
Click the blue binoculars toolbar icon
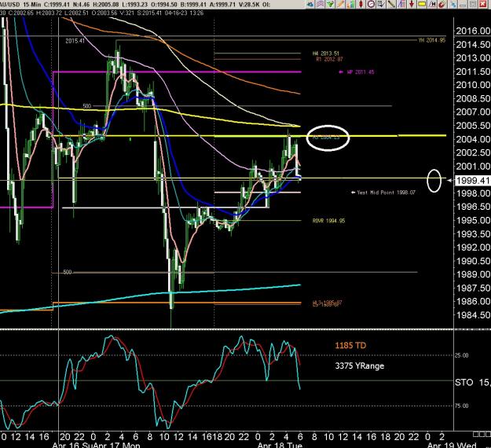(310, 5)
